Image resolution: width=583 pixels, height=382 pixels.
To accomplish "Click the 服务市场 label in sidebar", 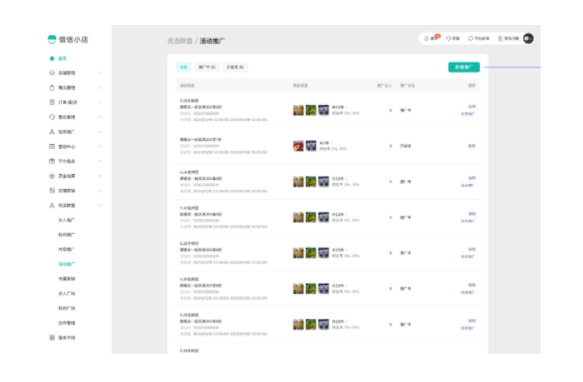I will 67,338.
